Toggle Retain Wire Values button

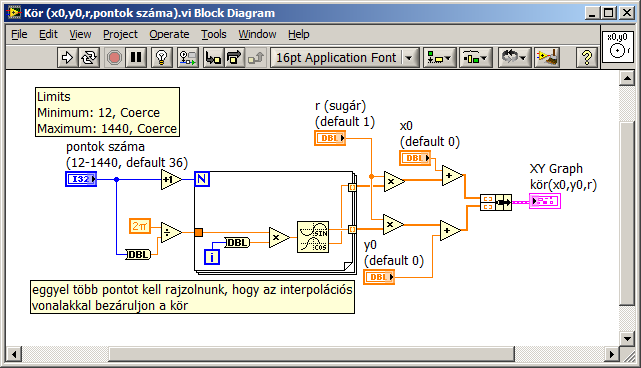(x=188, y=58)
